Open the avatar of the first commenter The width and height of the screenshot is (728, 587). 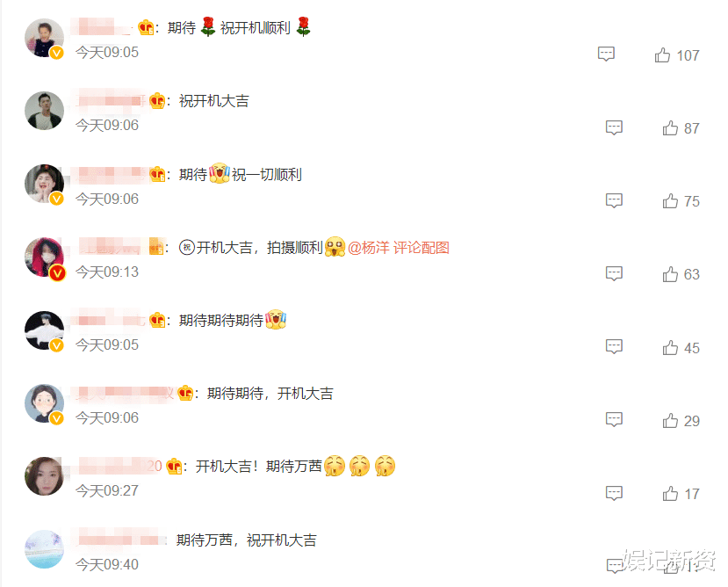[x=44, y=38]
